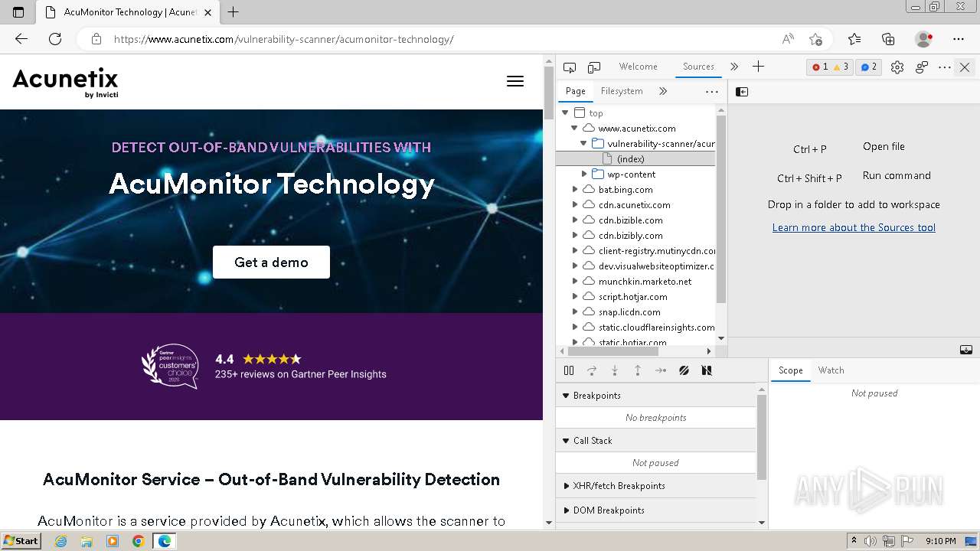Open browser Collections
This screenshot has width=980, height=551.
[888, 39]
